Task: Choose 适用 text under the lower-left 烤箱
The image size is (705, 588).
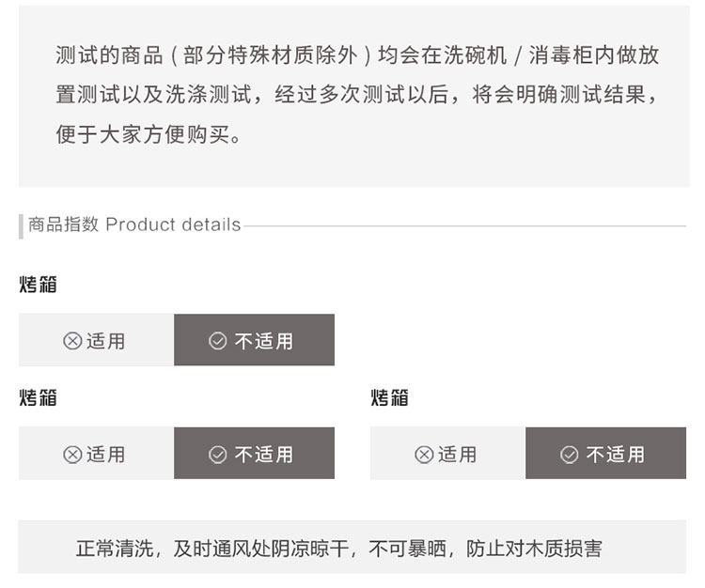Action: coord(106,455)
